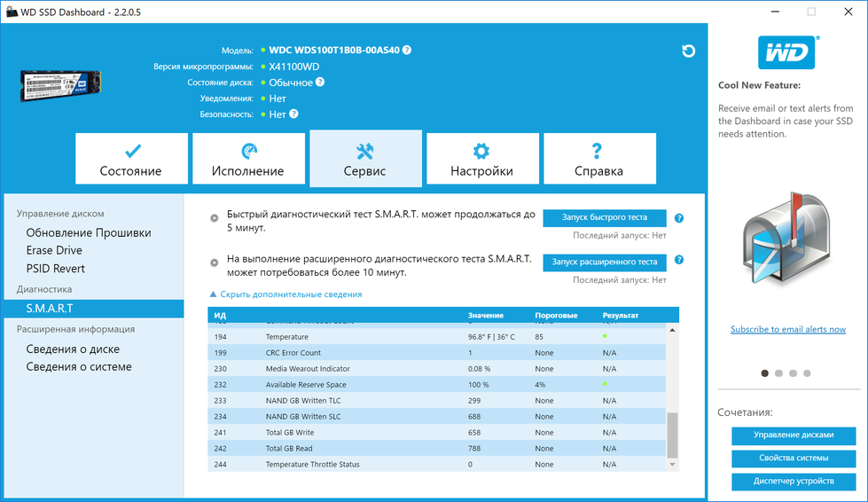
Task: Click the ИД column header
Action: 220,316
